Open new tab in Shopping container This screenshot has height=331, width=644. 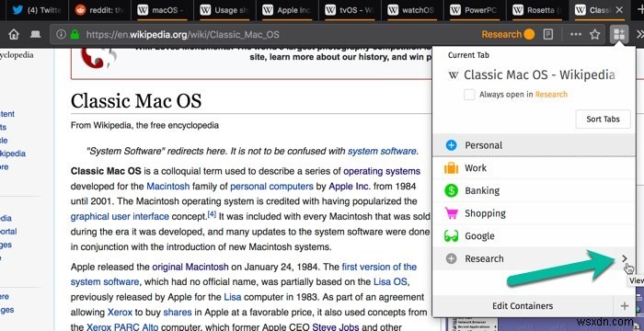tap(534, 213)
